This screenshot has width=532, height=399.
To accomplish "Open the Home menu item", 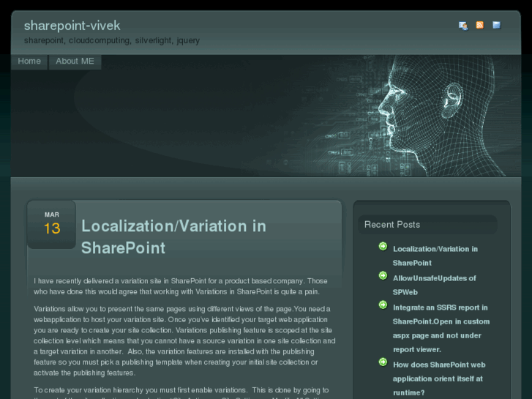I will tap(29, 61).
